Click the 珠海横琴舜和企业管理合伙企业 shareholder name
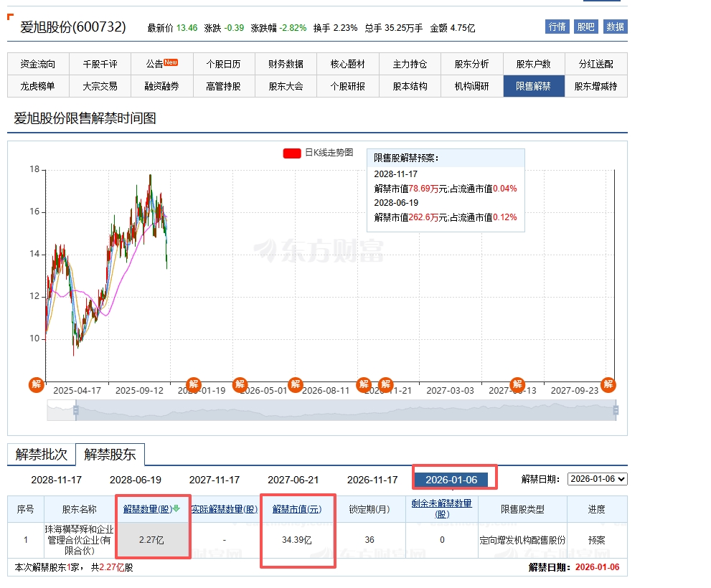Viewport: 711px width, 588px height. (80, 540)
